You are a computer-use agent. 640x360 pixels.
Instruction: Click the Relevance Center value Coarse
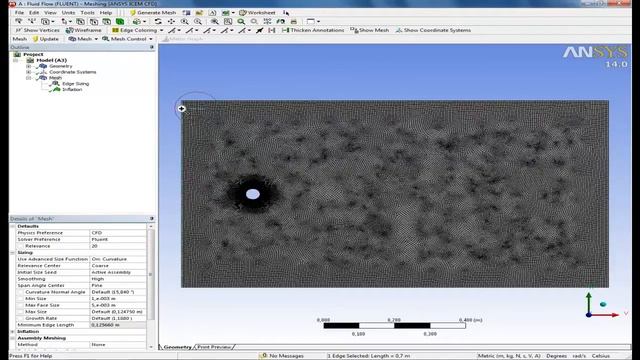tap(118, 266)
